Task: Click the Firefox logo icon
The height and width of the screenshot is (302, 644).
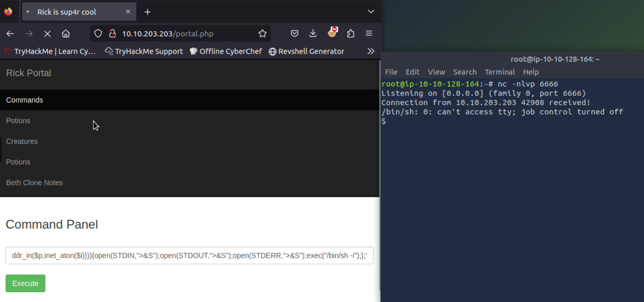Action: point(8,12)
